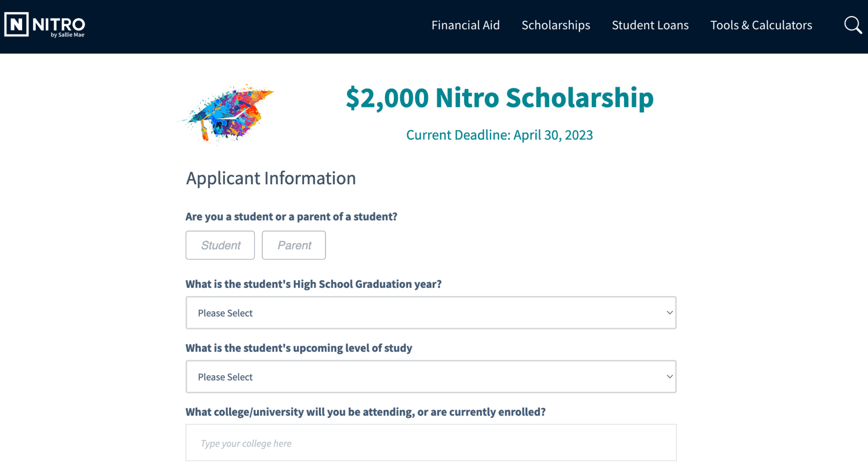This screenshot has width=868, height=465.
Task: Select the Parent option
Action: point(293,245)
